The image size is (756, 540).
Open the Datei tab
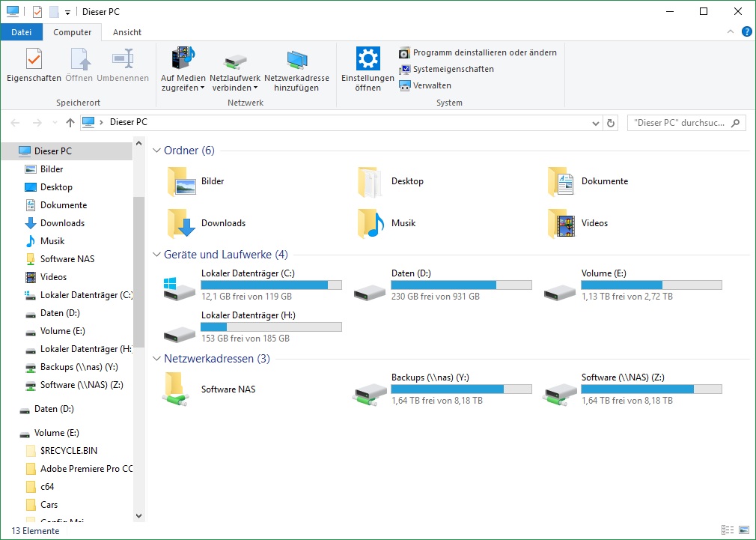(21, 32)
